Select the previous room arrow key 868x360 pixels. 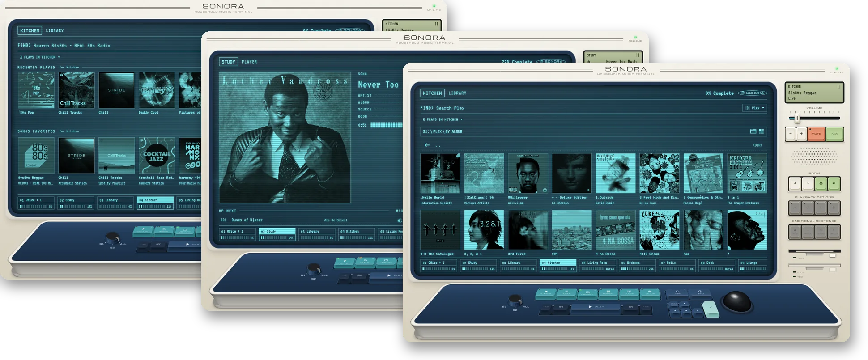coord(795,183)
